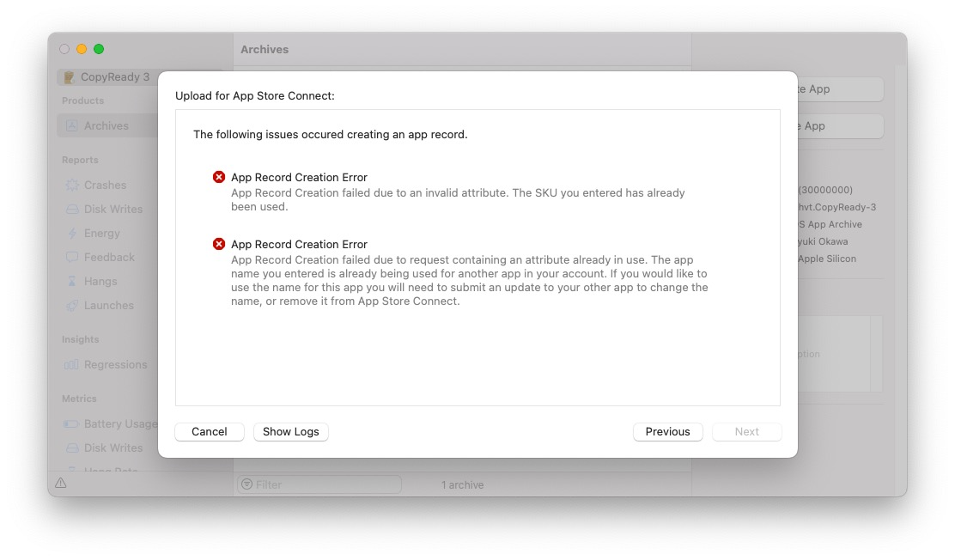The width and height of the screenshot is (955, 560).
Task: Open the Crashes report
Action: click(x=105, y=185)
